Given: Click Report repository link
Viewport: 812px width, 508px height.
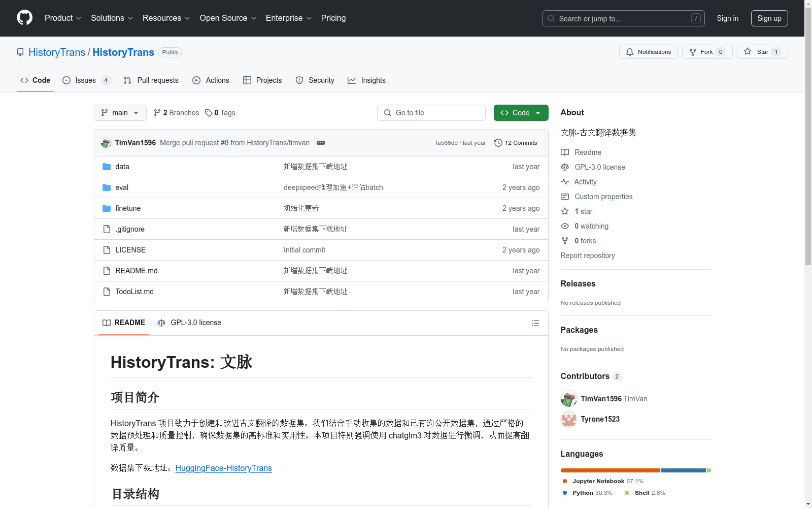Looking at the screenshot, I should [588, 256].
